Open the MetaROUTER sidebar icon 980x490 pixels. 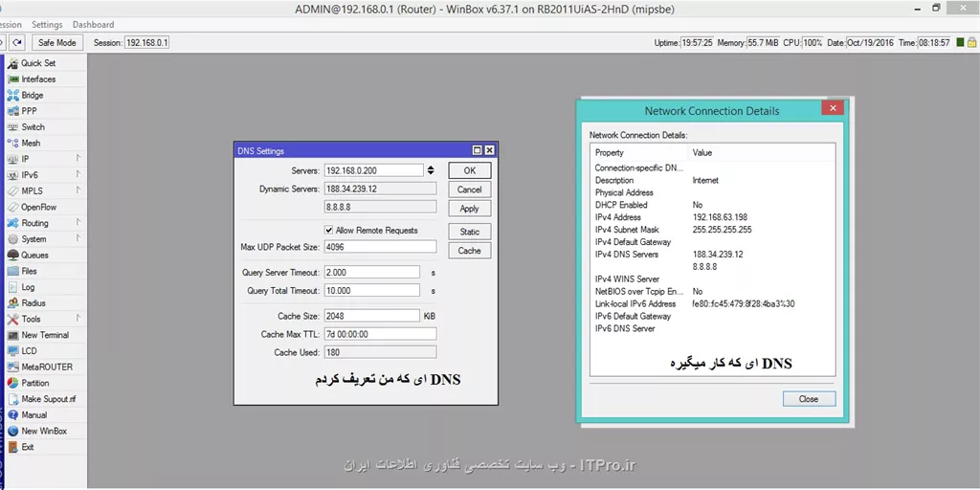12,367
